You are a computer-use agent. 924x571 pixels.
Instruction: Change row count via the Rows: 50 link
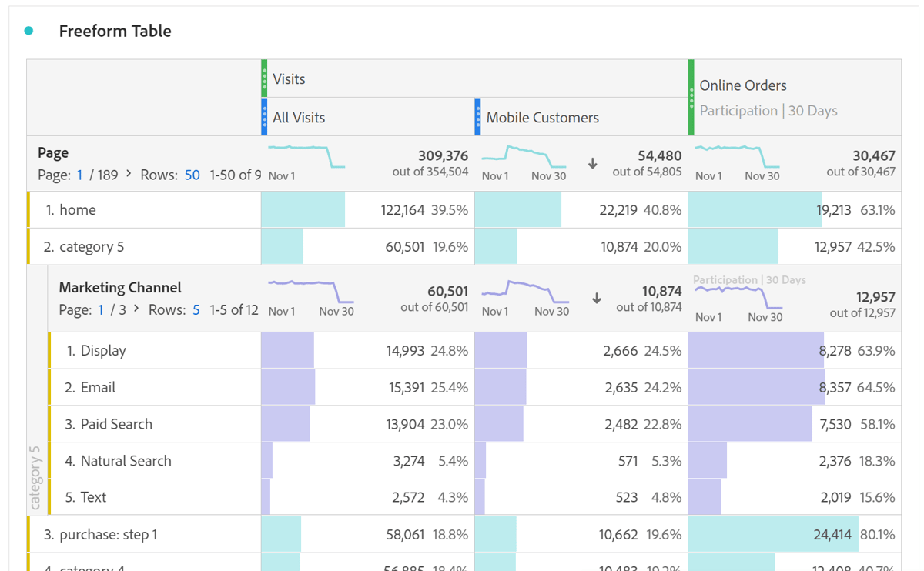pyautogui.click(x=192, y=175)
